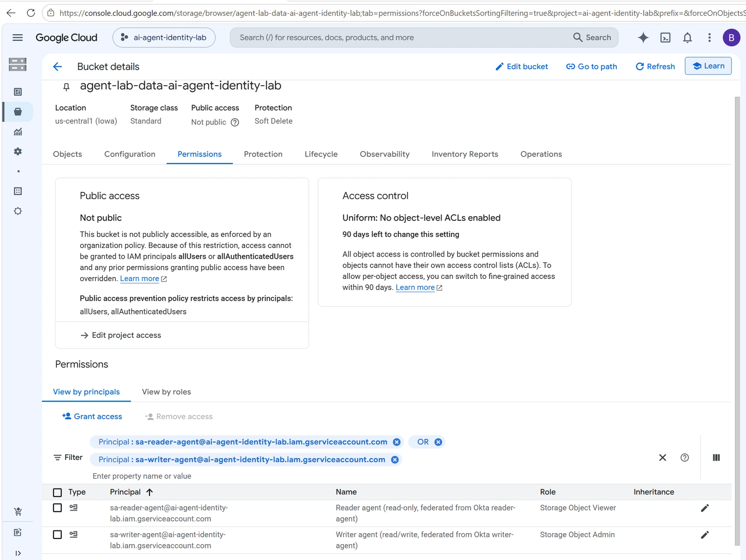Remove the OR operator chip
The height and width of the screenshot is (560, 746).
(x=438, y=442)
